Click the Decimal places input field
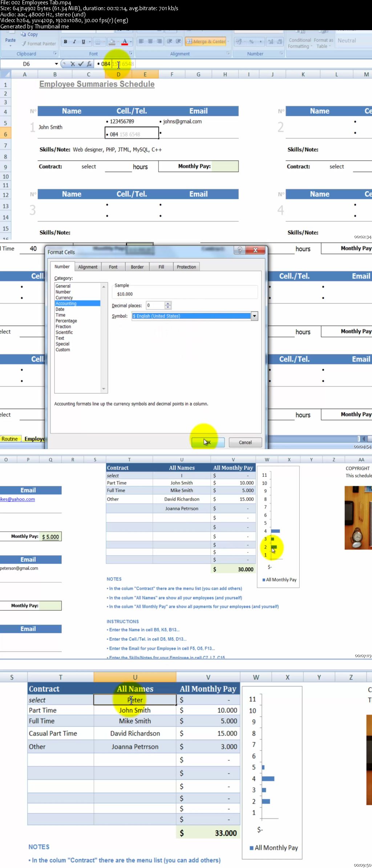Screen dimensions: 372x868 pos(155,305)
